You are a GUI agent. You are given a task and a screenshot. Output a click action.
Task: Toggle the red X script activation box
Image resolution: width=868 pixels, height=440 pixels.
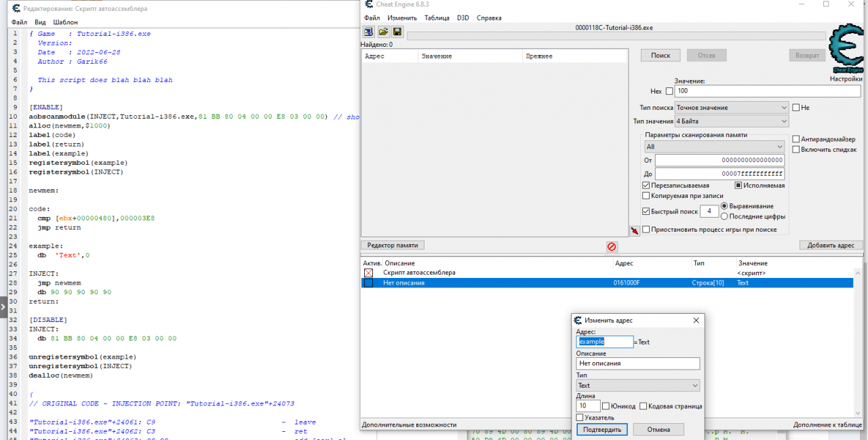[x=368, y=273]
